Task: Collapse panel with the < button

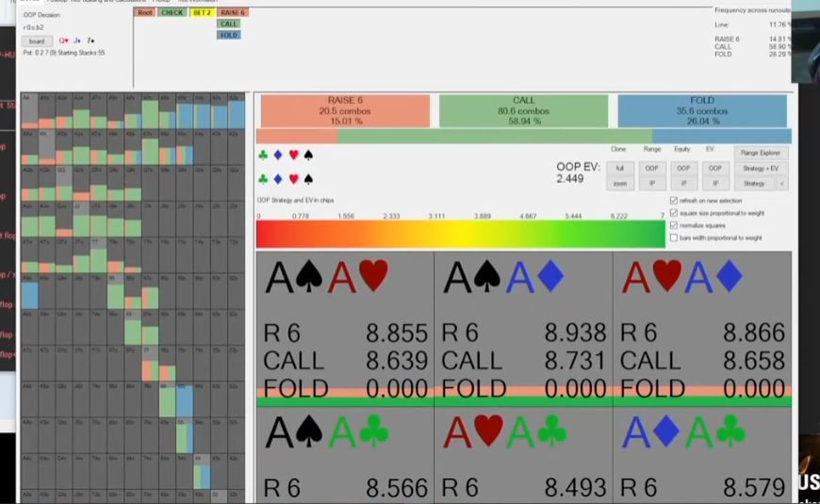Action: 781,184
